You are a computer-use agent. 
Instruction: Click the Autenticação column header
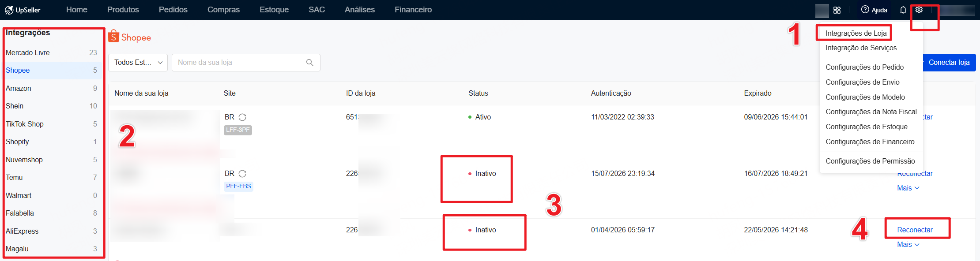click(x=611, y=93)
